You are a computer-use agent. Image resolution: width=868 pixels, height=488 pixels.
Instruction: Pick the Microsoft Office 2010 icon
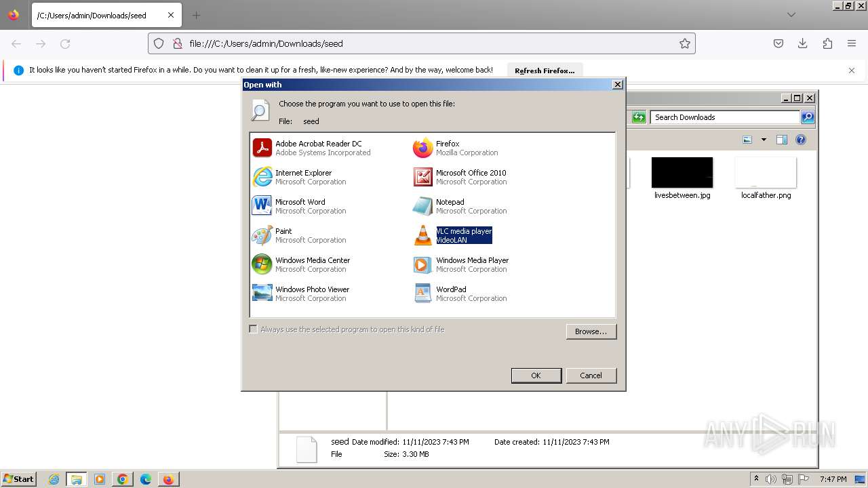422,177
